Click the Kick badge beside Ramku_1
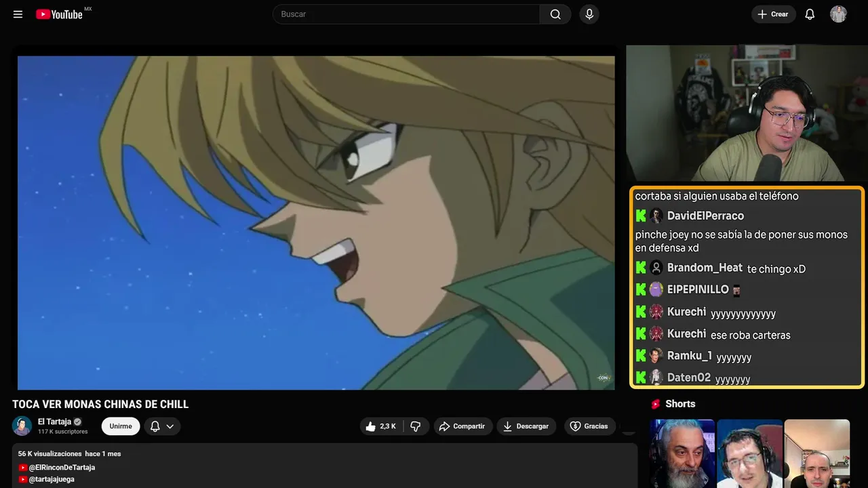 pos(641,356)
